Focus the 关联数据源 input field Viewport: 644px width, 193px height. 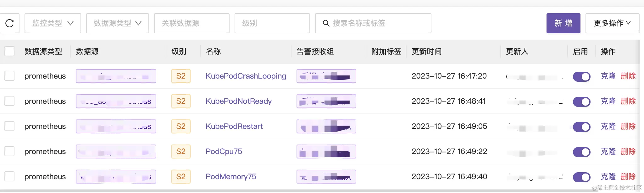pyautogui.click(x=192, y=23)
